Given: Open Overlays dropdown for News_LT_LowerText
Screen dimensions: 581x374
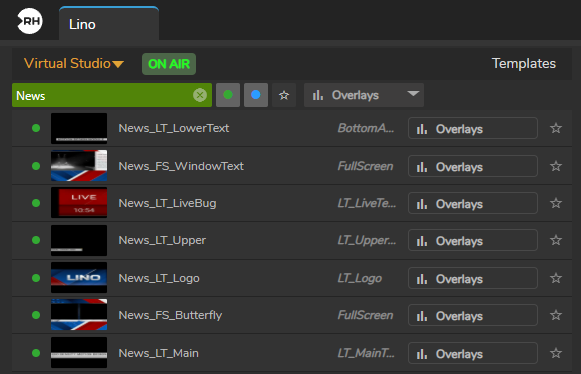Looking at the screenshot, I should (x=473, y=128).
